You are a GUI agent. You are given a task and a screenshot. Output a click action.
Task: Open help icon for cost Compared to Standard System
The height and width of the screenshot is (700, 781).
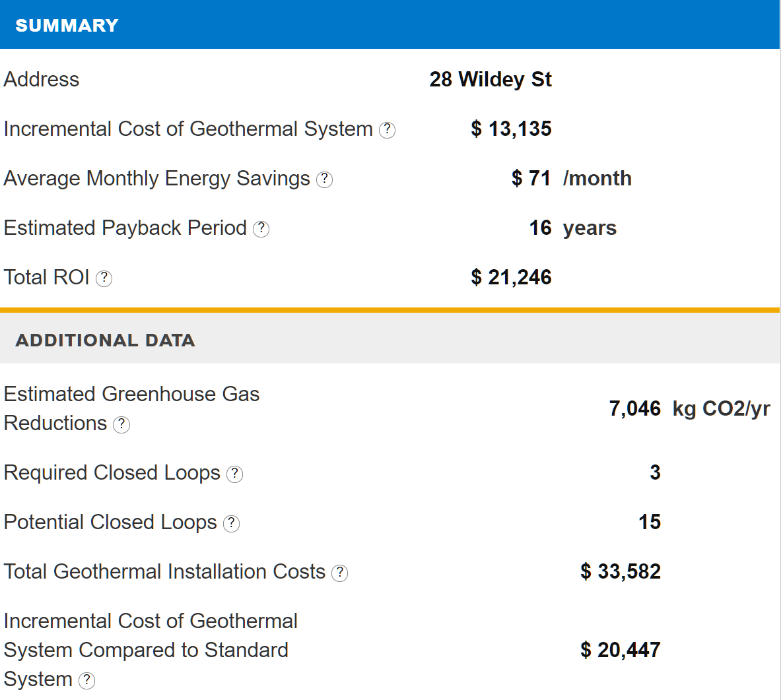click(86, 680)
